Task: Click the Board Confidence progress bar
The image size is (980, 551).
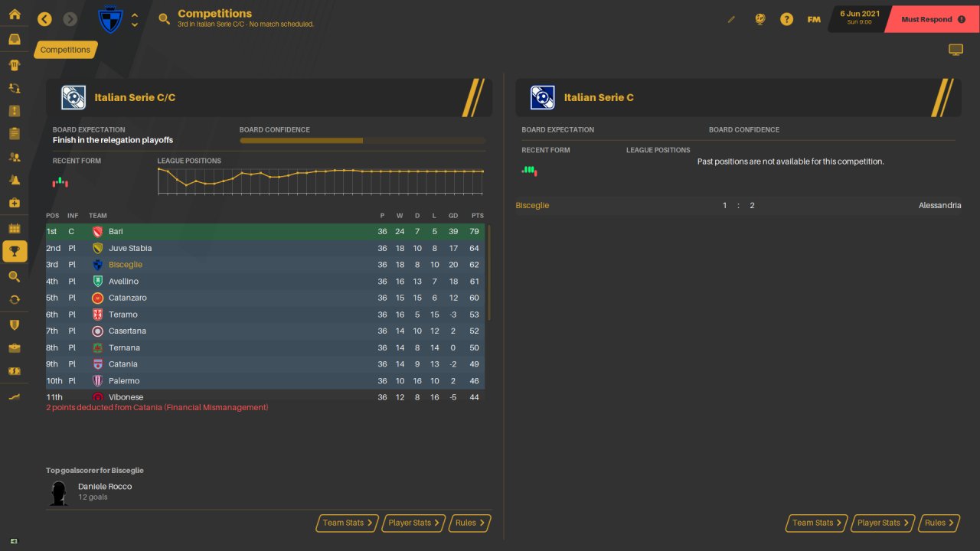Action: tap(362, 141)
